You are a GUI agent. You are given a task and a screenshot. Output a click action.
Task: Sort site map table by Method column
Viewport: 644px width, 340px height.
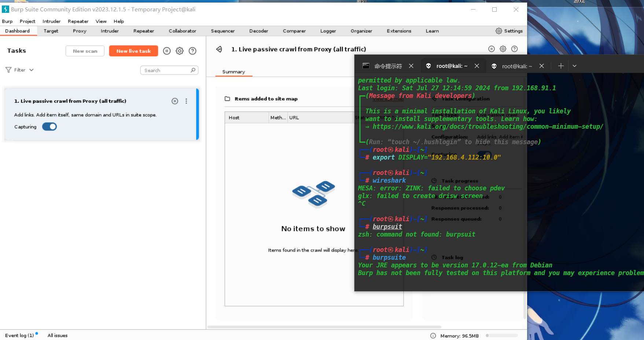[x=278, y=118]
